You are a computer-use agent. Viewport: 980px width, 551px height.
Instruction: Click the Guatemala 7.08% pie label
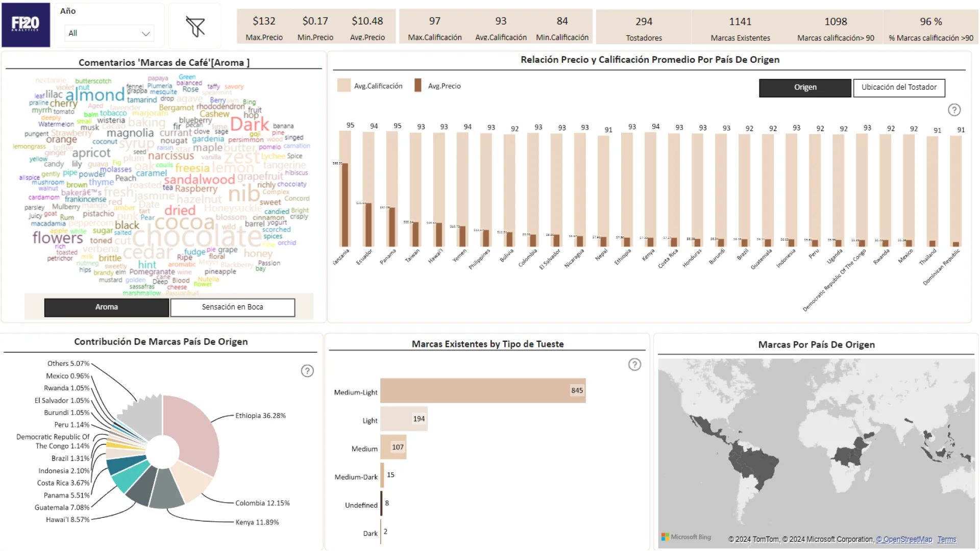(62, 508)
